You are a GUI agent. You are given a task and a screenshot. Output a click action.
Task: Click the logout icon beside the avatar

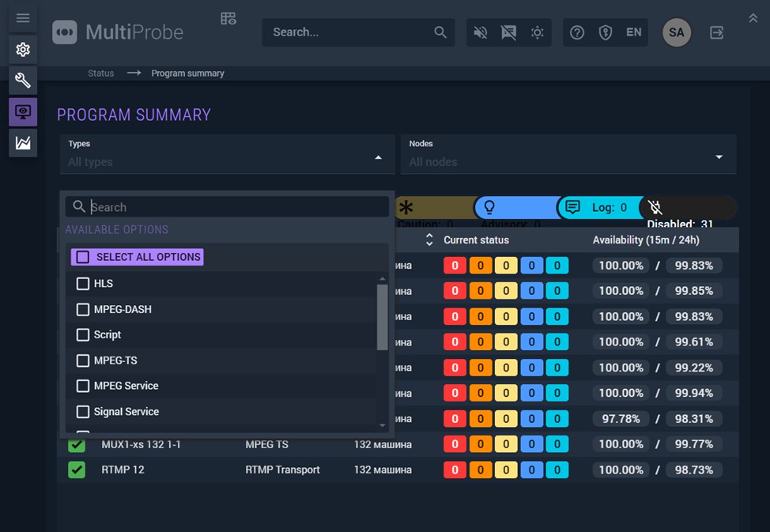pyautogui.click(x=716, y=32)
